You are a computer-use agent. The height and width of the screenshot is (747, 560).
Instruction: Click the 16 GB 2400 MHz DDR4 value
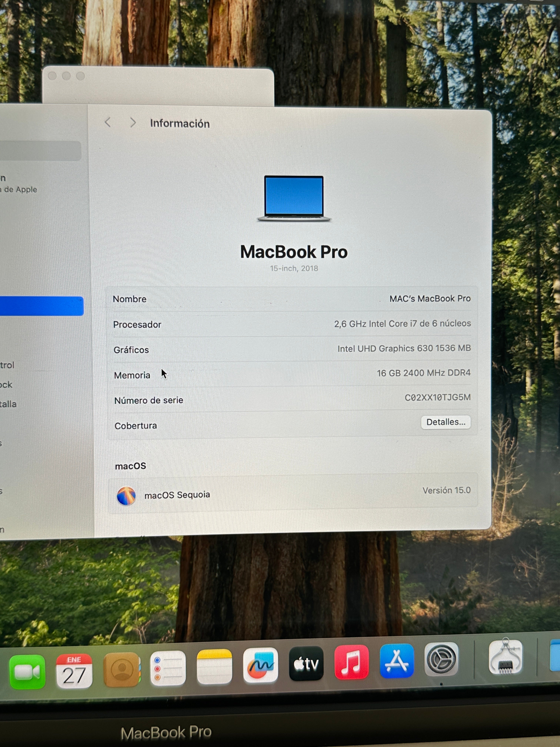[424, 373]
